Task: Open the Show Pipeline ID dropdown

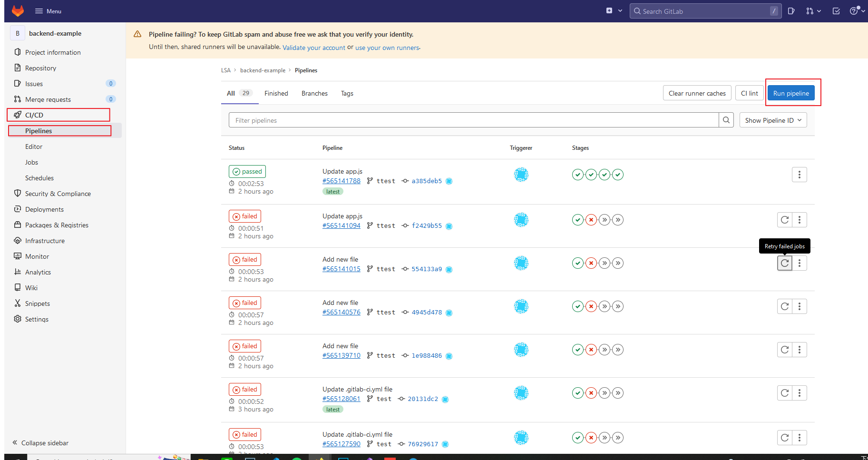Action: pos(772,120)
